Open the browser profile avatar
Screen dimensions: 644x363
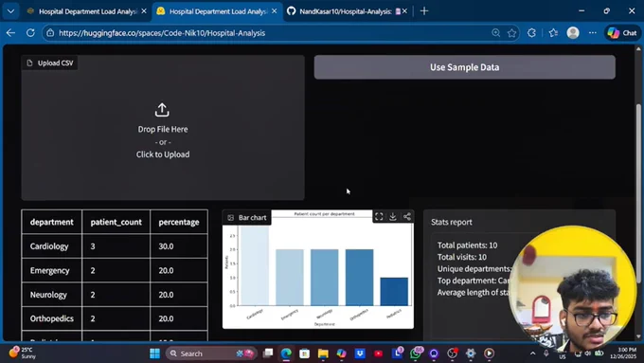[573, 33]
